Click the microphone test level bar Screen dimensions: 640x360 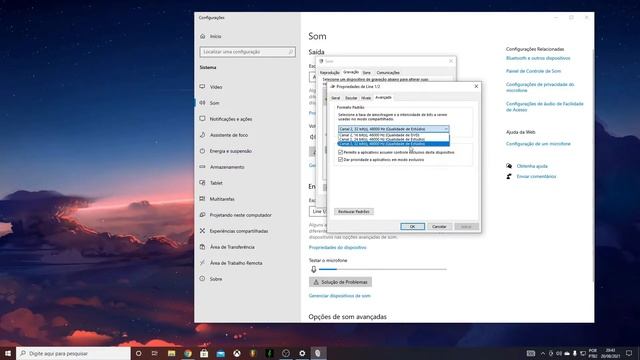(383, 269)
